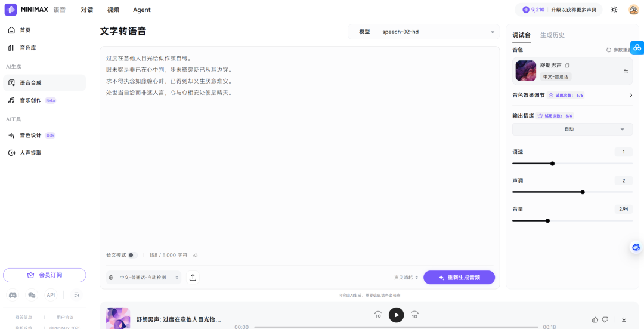This screenshot has width=644, height=329.
Task: Adjust the 声调 pitch slider
Action: click(x=572, y=192)
